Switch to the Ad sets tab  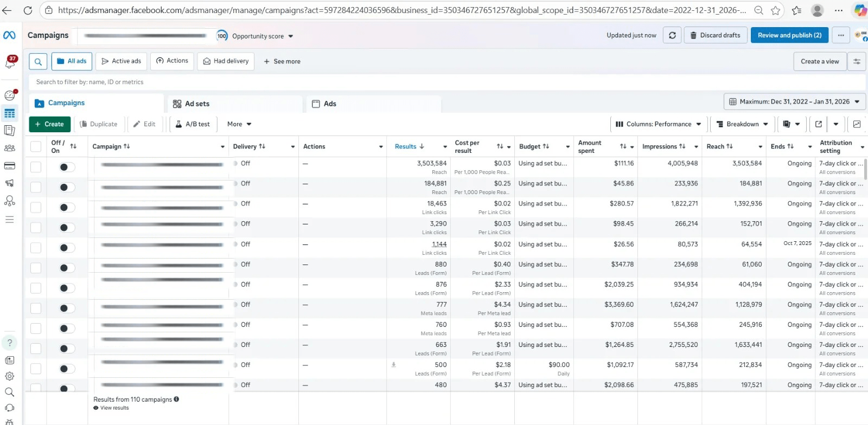[x=197, y=104]
